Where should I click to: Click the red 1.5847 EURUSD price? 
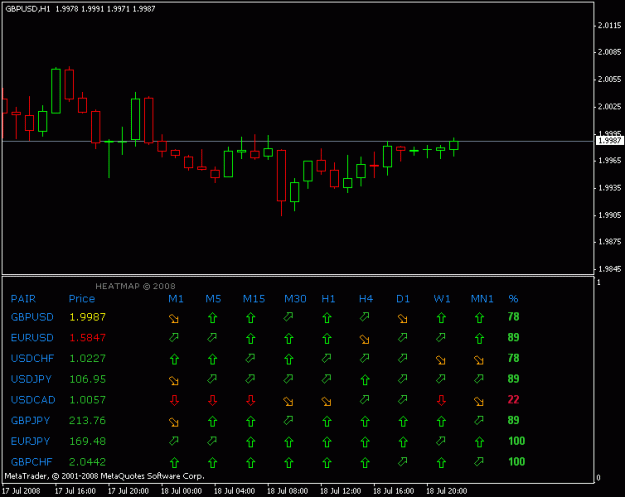pos(88,338)
